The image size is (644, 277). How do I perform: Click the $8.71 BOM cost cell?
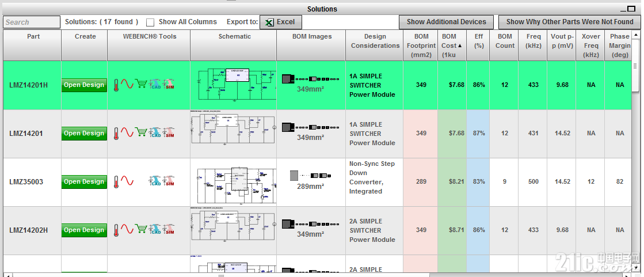(452, 230)
